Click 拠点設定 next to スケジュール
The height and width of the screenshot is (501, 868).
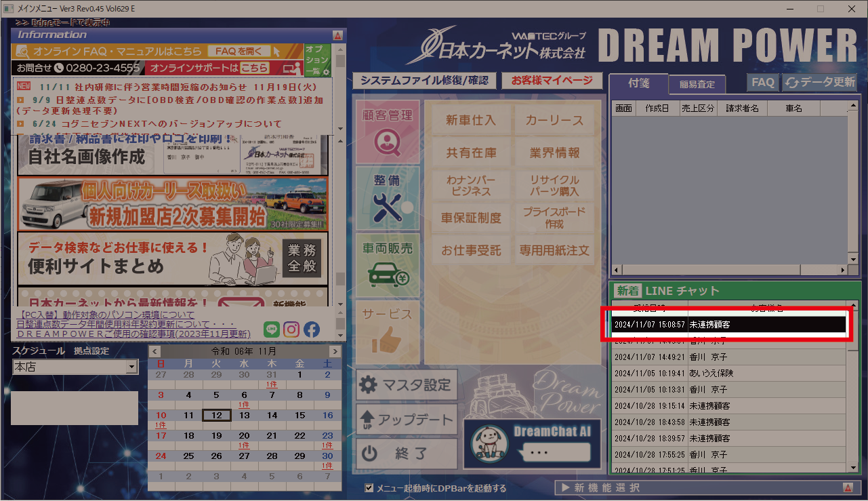click(91, 351)
